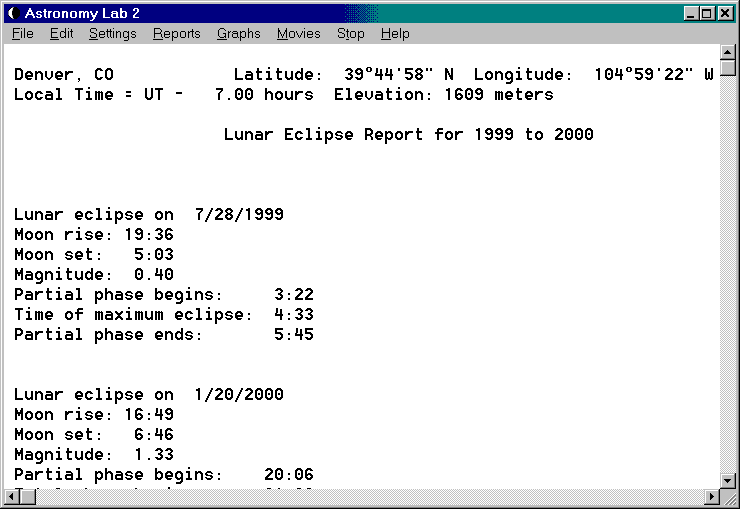Open the Help menu

[395, 33]
